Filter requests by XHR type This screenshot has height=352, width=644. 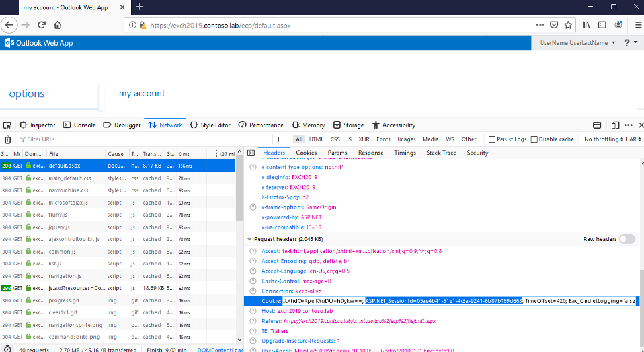[364, 139]
